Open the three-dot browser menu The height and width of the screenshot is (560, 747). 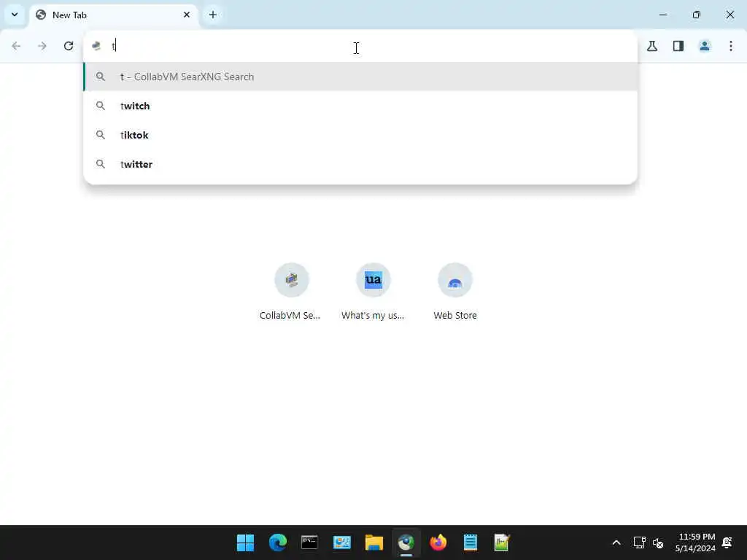tap(731, 46)
